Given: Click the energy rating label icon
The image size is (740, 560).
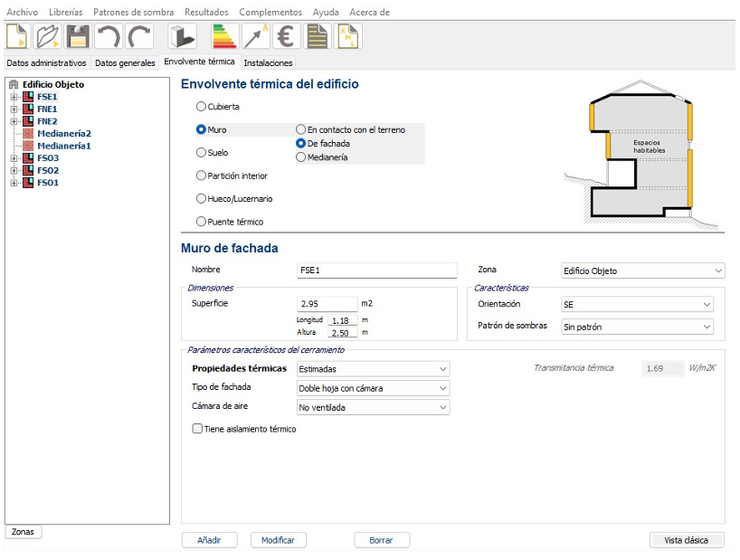Looking at the screenshot, I should (x=223, y=37).
